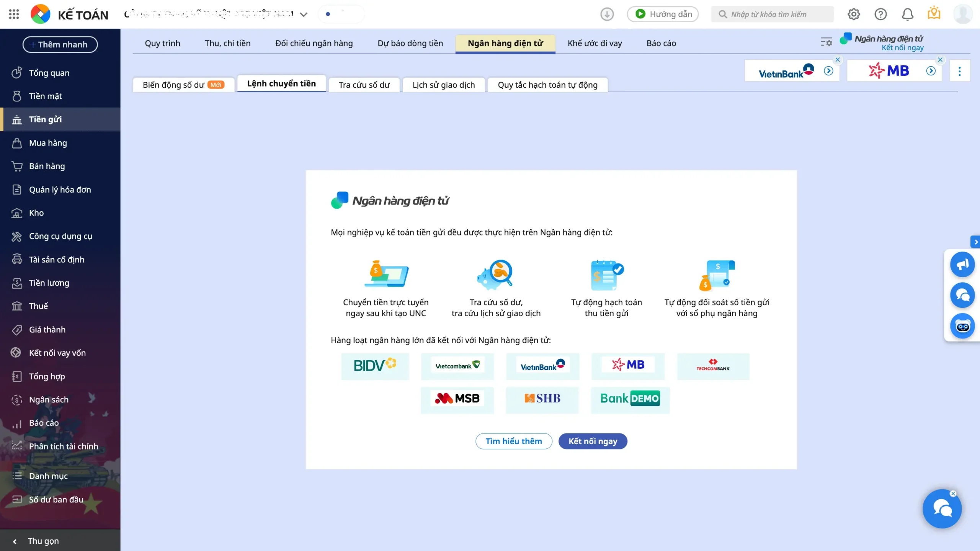Open the robot assistant floating icon
The image size is (980, 551).
(x=962, y=326)
